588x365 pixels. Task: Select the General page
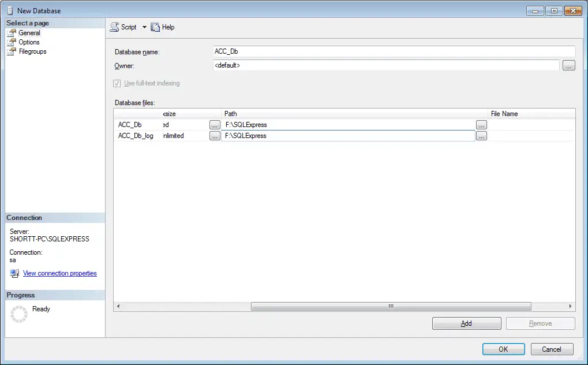pyautogui.click(x=29, y=33)
